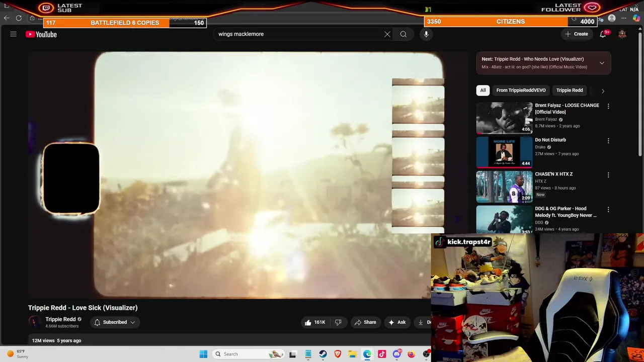Open options for Do Not Disturb video
644x362 pixels.
(608, 141)
